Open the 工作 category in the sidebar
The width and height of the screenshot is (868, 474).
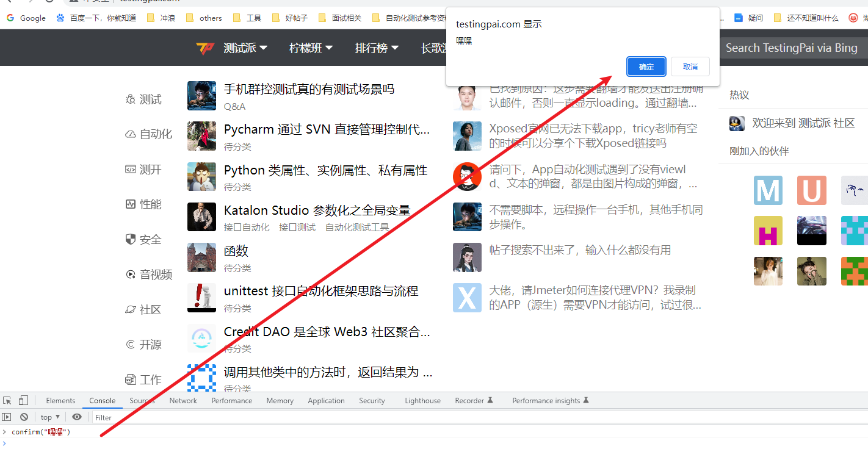tap(143, 380)
